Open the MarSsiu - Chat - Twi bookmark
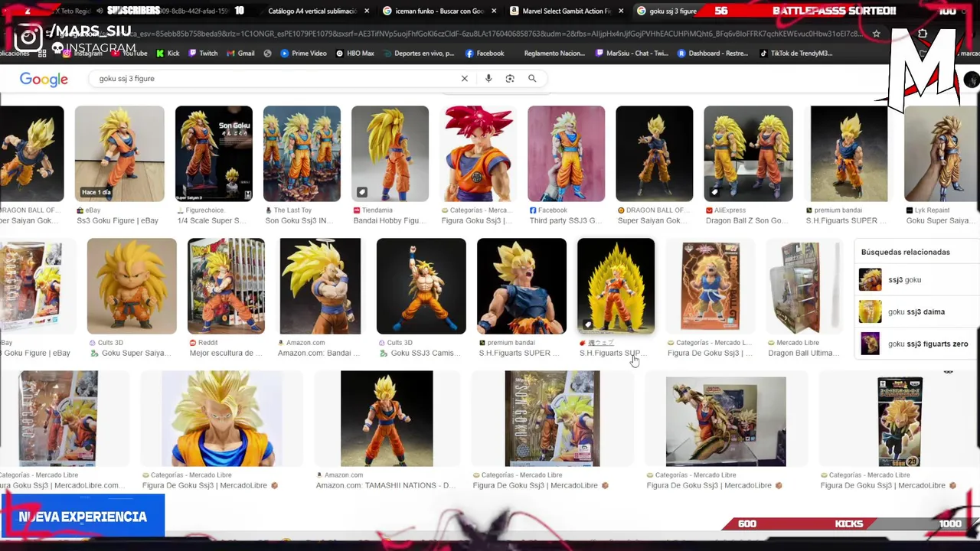Image resolution: width=980 pixels, height=551 pixels. pos(631,54)
